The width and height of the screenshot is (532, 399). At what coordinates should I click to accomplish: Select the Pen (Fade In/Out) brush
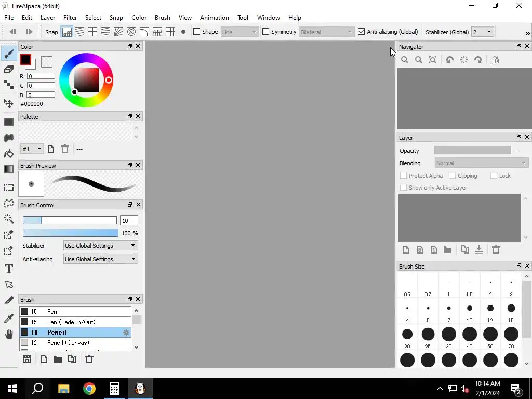(x=75, y=322)
